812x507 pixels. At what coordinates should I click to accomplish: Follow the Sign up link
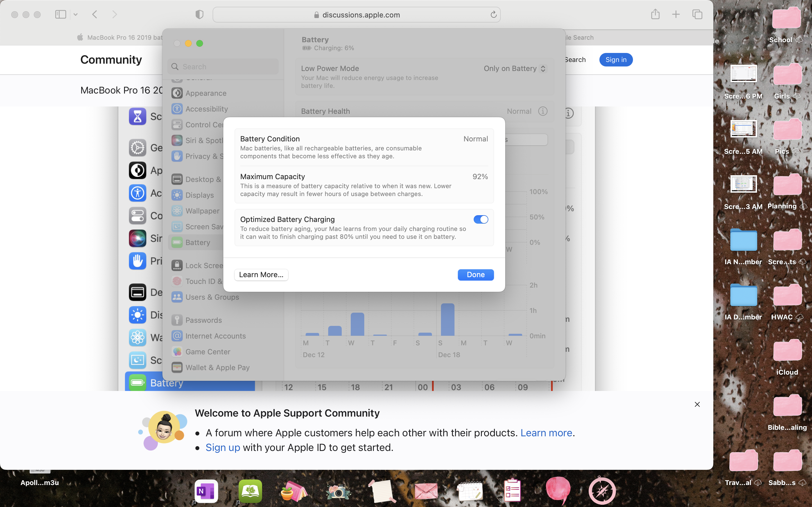coord(223,447)
